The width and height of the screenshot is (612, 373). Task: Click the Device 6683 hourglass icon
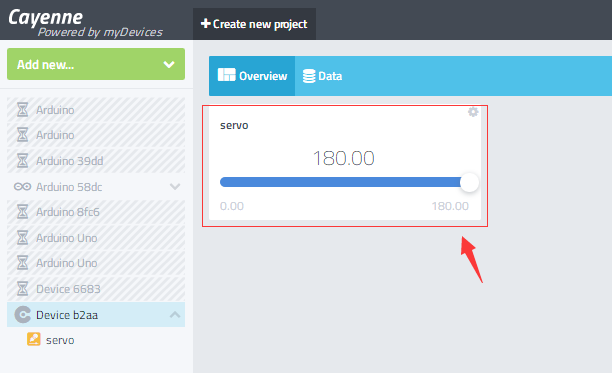pyautogui.click(x=23, y=289)
